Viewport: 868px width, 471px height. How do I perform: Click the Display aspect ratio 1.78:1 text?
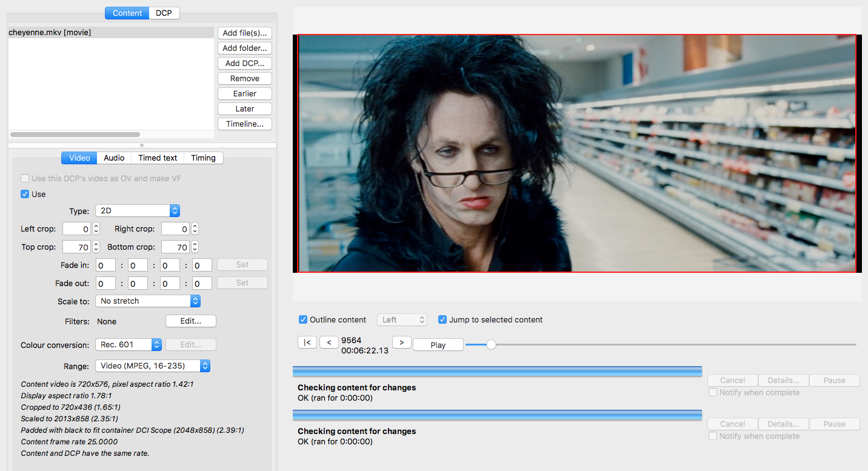66,395
